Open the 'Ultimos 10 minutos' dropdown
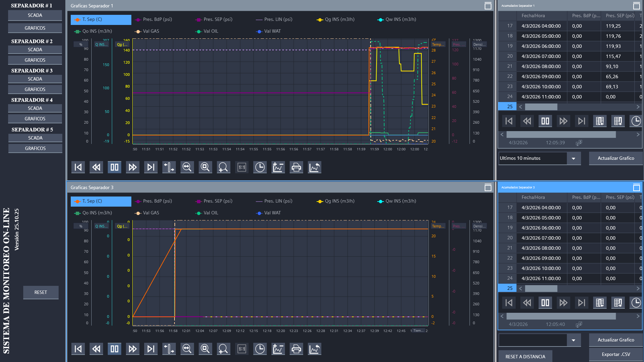The height and width of the screenshot is (362, 644). click(x=573, y=158)
